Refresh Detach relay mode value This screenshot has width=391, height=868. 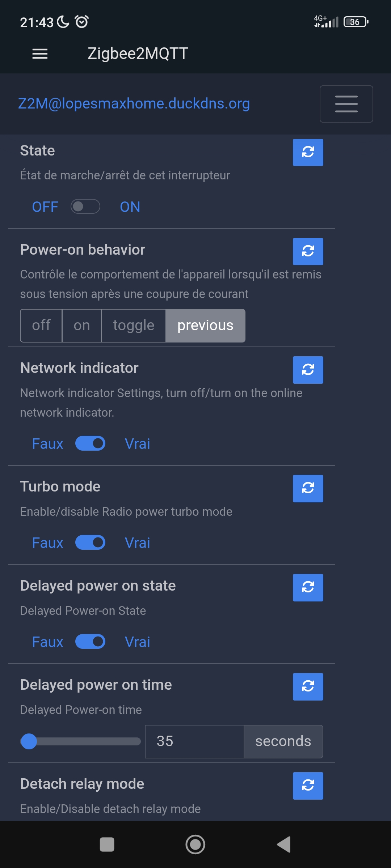pos(308,786)
